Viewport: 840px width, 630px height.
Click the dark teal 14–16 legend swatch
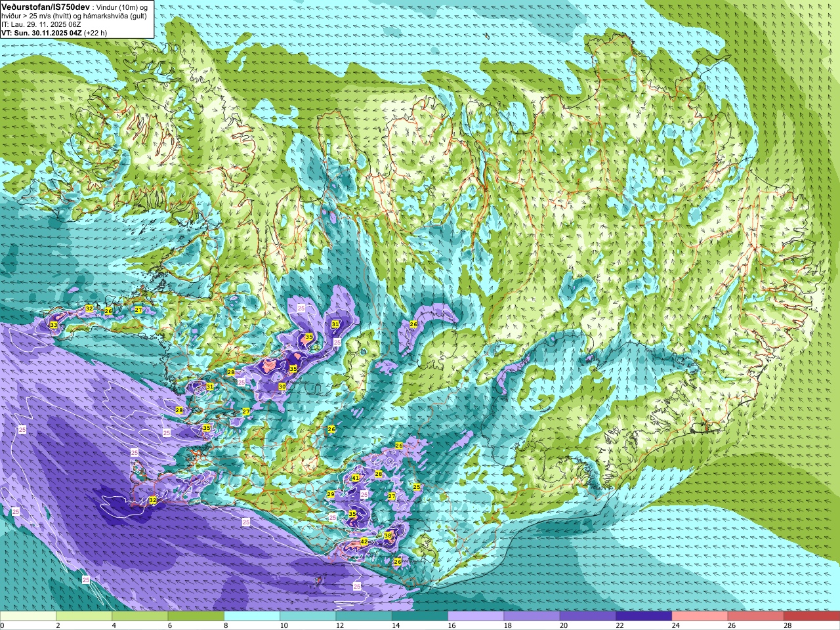tap(420, 616)
